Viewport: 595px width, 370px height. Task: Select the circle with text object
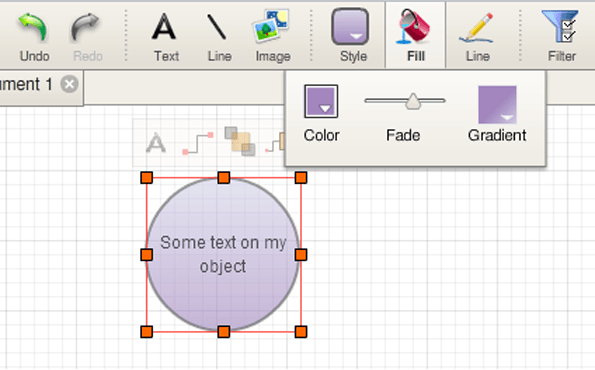coord(223,254)
